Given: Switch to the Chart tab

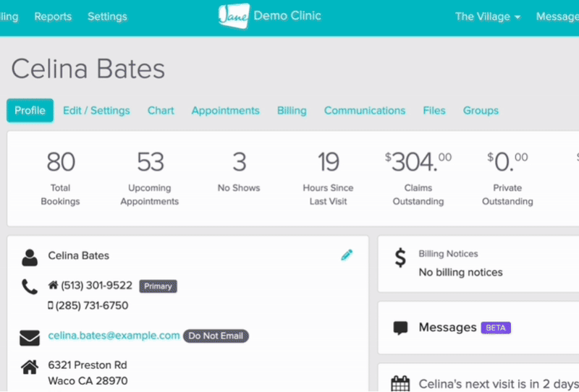Looking at the screenshot, I should pyautogui.click(x=161, y=111).
